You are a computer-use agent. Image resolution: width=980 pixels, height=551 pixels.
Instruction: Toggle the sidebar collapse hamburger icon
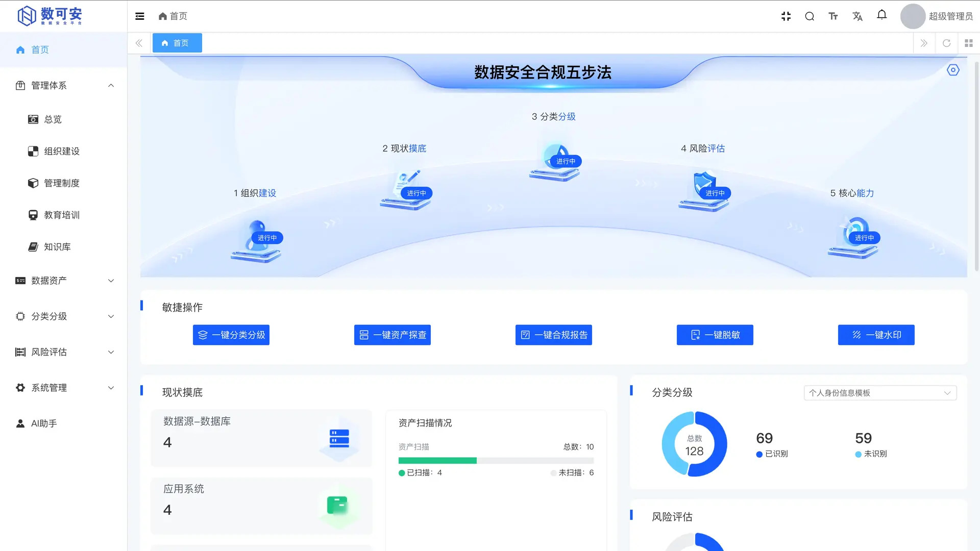click(140, 16)
